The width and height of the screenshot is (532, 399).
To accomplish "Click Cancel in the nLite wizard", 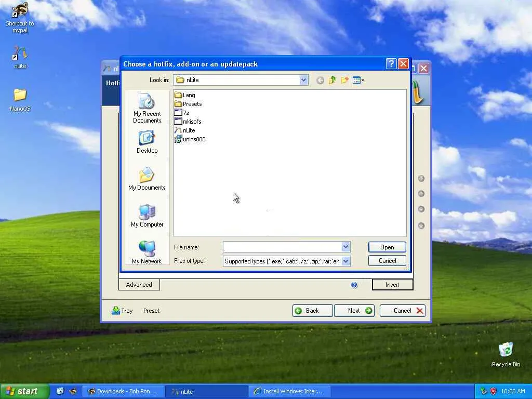I will 403,311.
